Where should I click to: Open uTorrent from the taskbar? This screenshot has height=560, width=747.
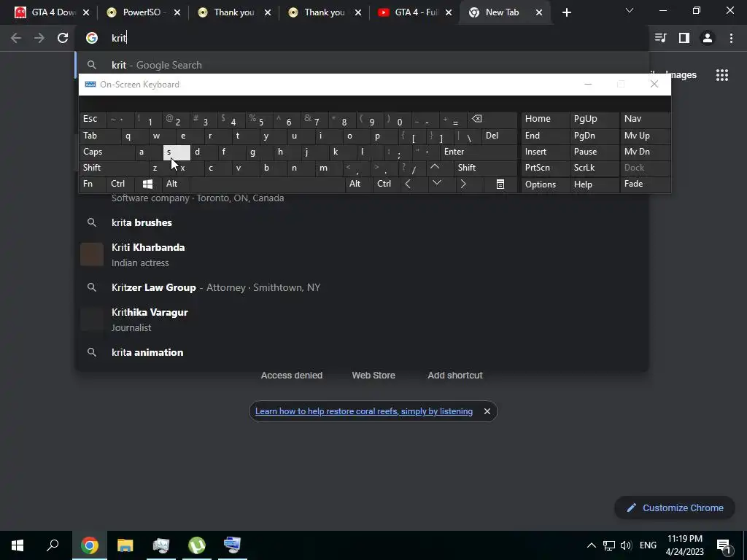click(x=197, y=545)
